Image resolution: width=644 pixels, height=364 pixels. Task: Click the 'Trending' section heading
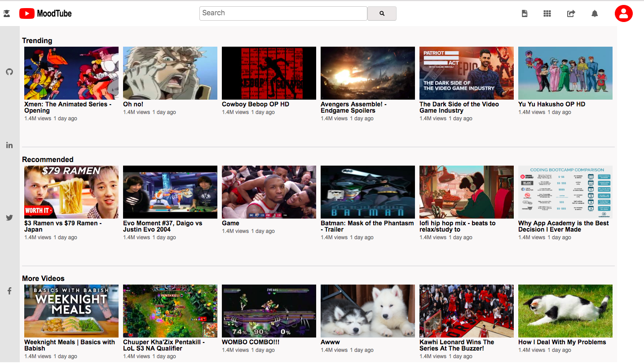pos(37,40)
